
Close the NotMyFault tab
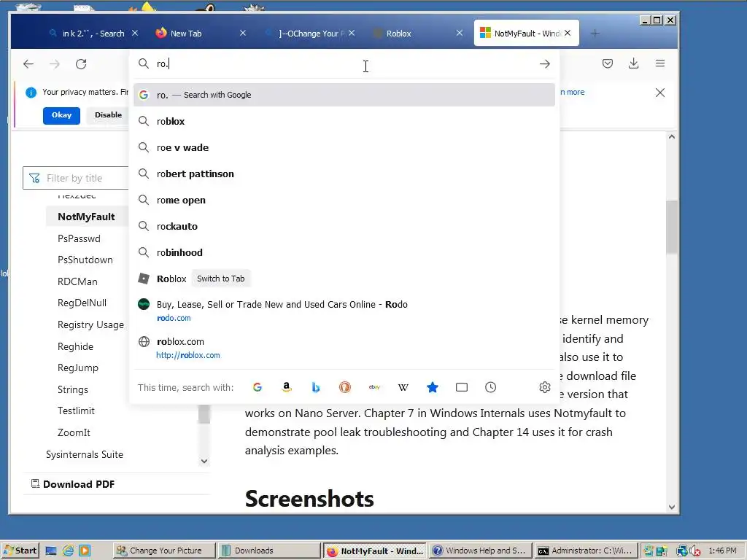pyautogui.click(x=568, y=34)
